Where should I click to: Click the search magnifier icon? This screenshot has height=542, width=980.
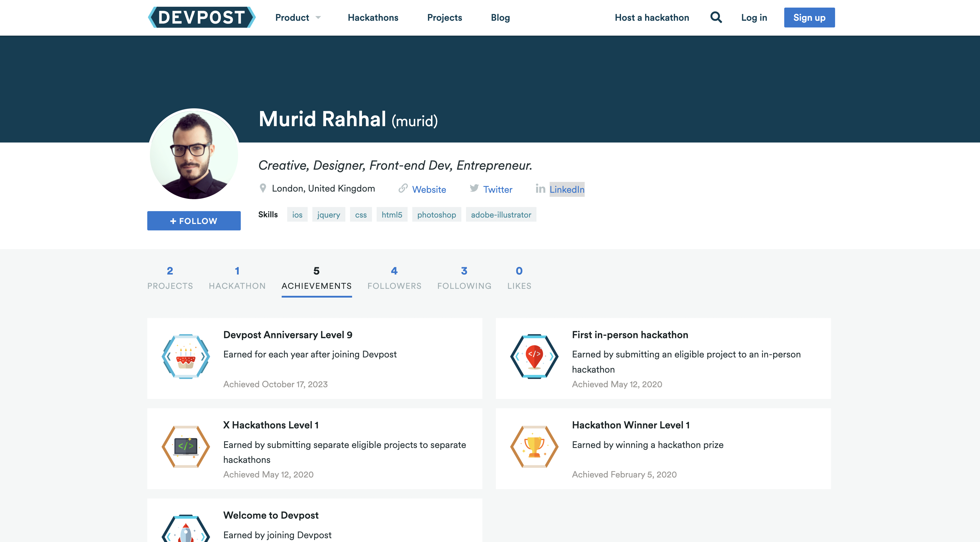716,18
